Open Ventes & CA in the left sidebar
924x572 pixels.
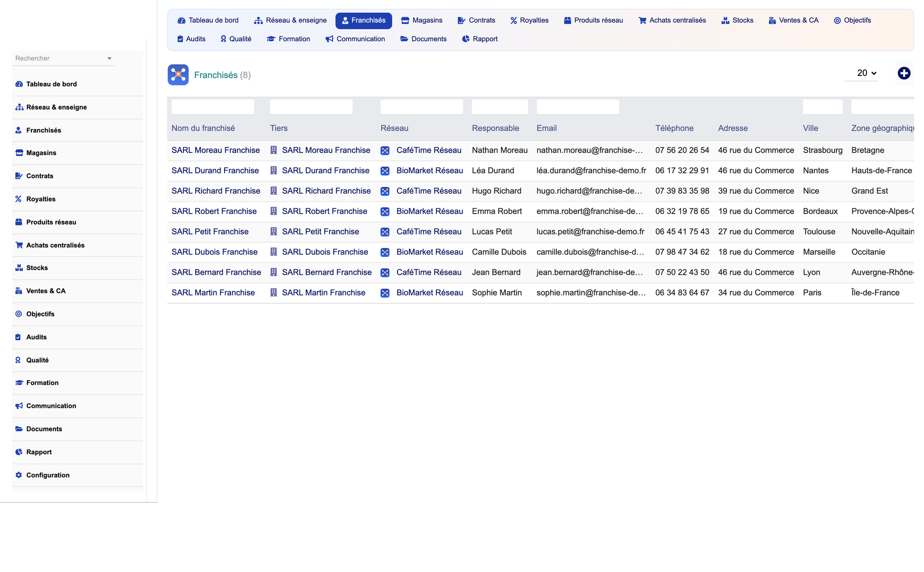[x=77, y=291]
